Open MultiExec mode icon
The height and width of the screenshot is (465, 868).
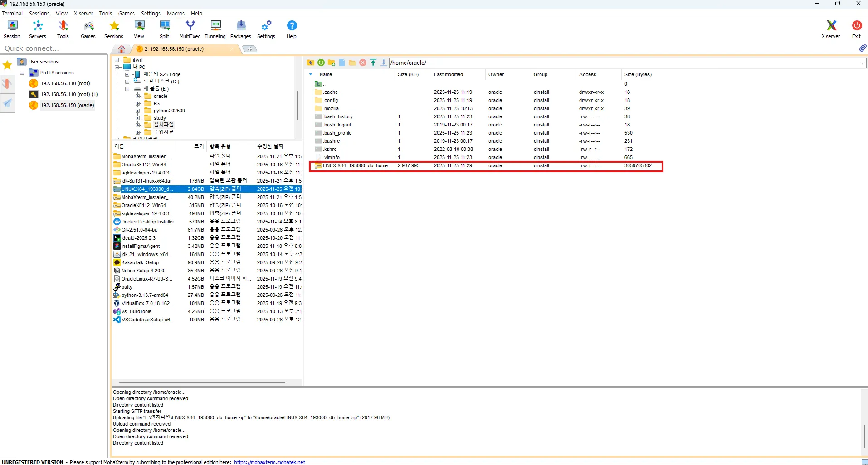point(190,29)
